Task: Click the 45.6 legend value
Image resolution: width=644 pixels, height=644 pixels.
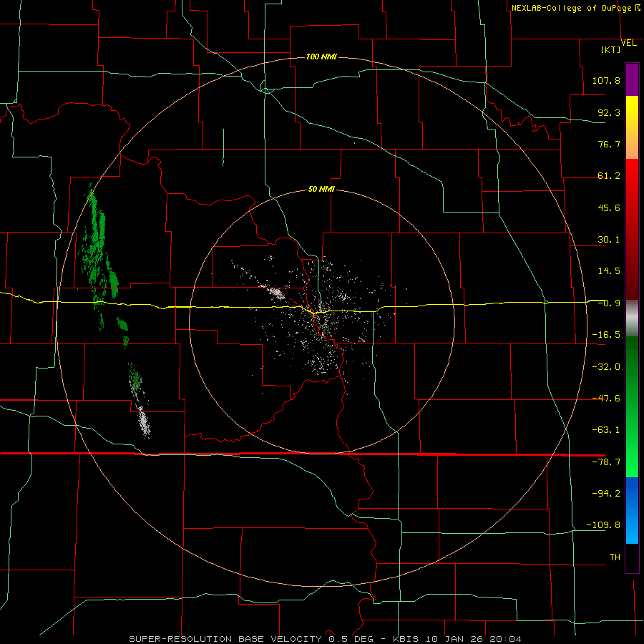Action: click(609, 208)
